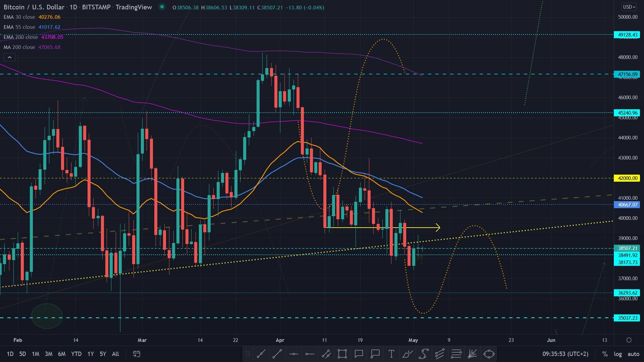Open the Go to date calendar
The width and height of the screenshot is (644, 362).
(x=137, y=354)
